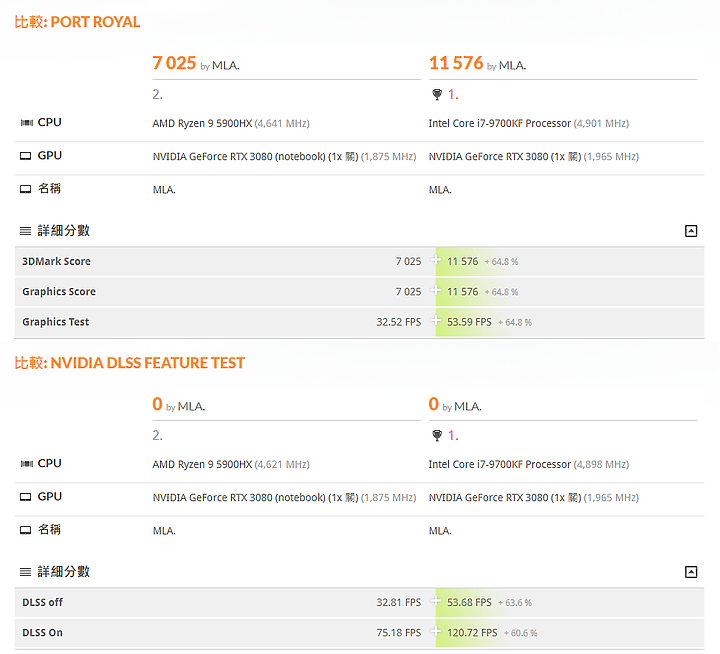Viewport: 720px width, 654px height.
Task: Click 53.59 FPS Graphics Test value
Action: point(469,322)
